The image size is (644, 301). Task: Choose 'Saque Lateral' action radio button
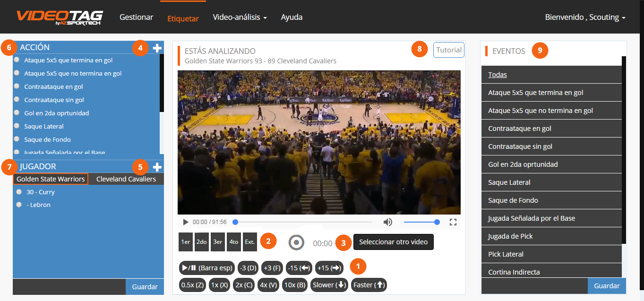[x=17, y=126]
